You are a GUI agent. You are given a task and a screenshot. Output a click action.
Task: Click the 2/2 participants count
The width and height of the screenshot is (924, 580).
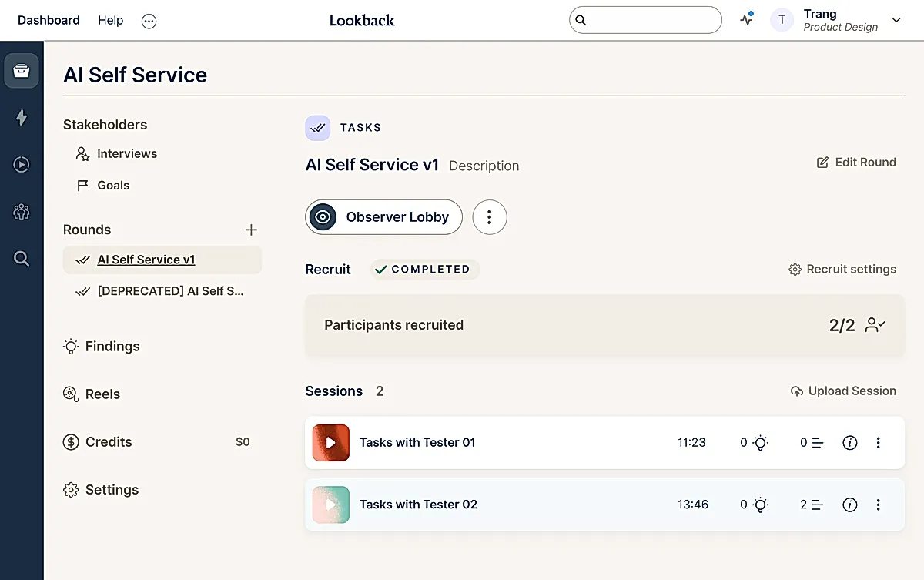point(842,325)
